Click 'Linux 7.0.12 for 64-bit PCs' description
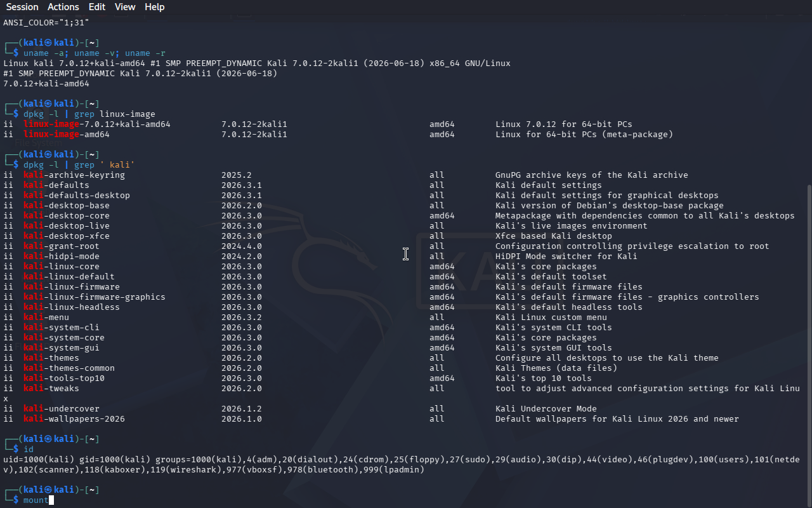The image size is (812, 508). tap(564, 124)
